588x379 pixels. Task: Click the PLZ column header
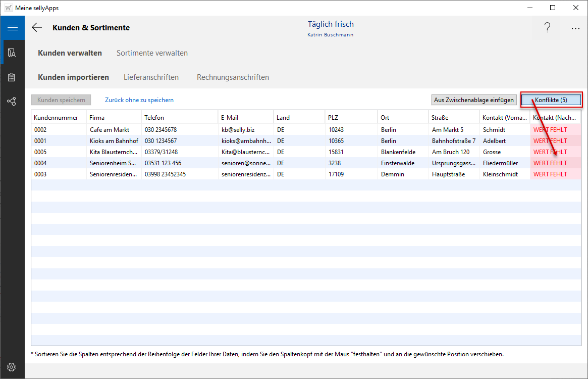click(x=333, y=118)
